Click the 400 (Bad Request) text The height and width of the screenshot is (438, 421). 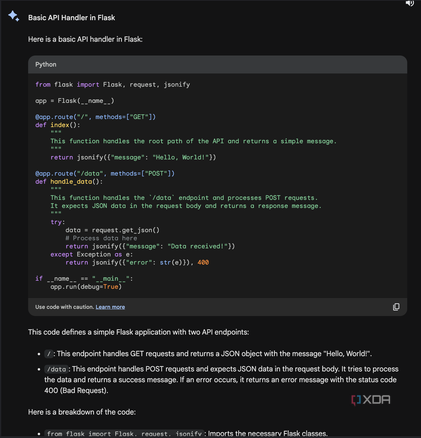[76, 391]
